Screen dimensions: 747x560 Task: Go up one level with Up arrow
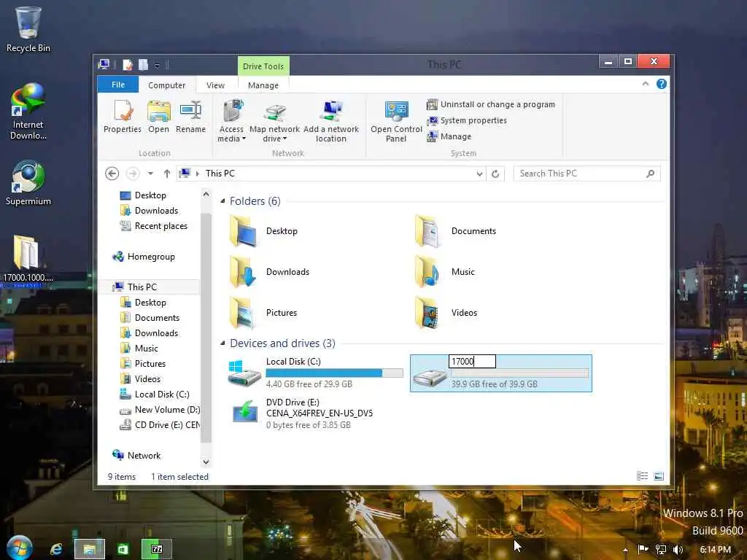coord(167,174)
